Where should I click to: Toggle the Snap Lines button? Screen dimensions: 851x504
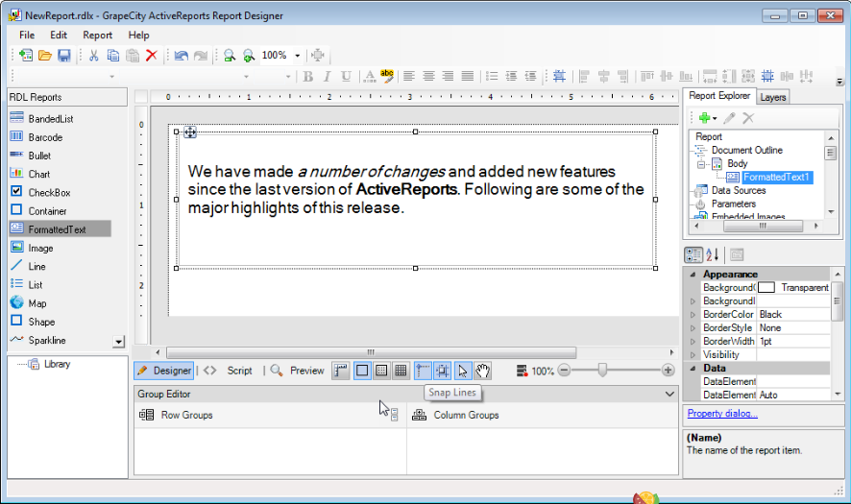tap(423, 371)
